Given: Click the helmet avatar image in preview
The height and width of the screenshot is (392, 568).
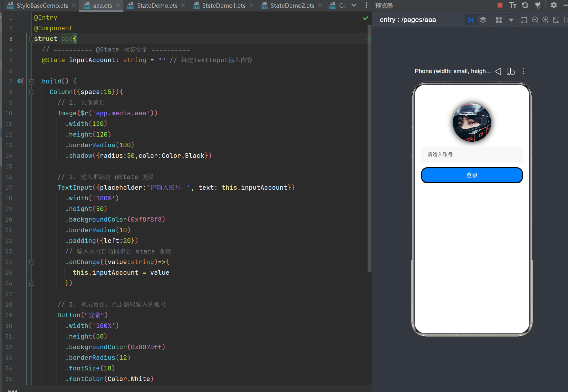Looking at the screenshot, I should [472, 122].
